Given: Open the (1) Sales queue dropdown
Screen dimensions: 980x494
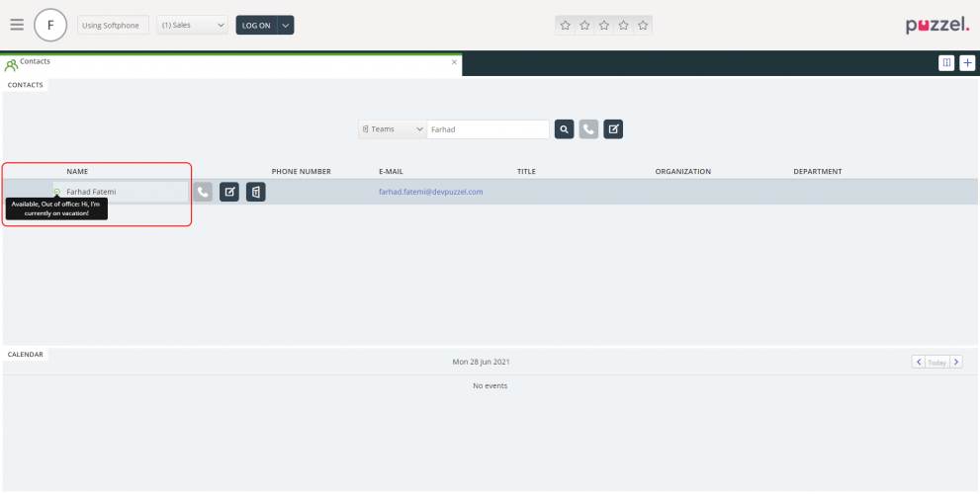Looking at the screenshot, I should click(x=193, y=25).
